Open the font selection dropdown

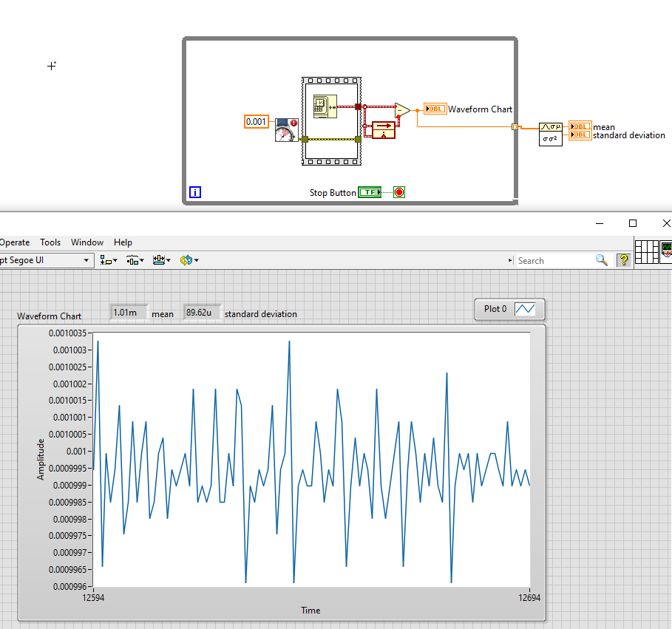[85, 260]
